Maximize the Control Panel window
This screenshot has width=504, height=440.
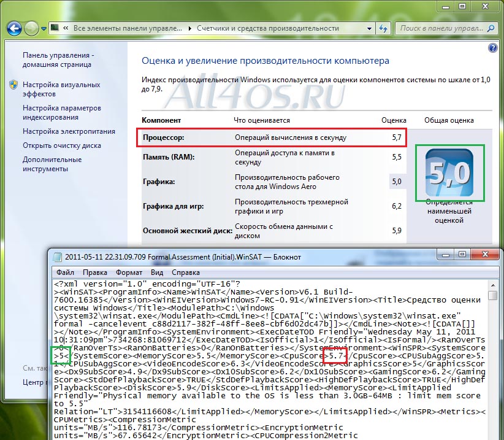pos(462,6)
